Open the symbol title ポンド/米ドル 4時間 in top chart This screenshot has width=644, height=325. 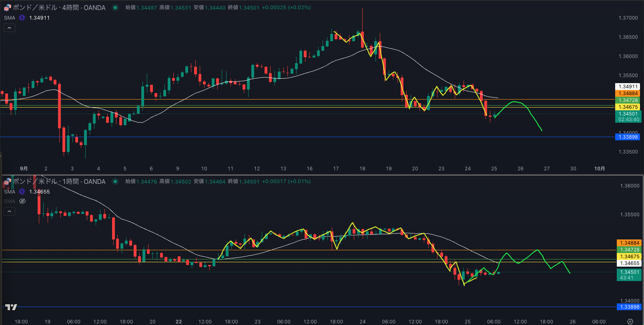point(59,8)
